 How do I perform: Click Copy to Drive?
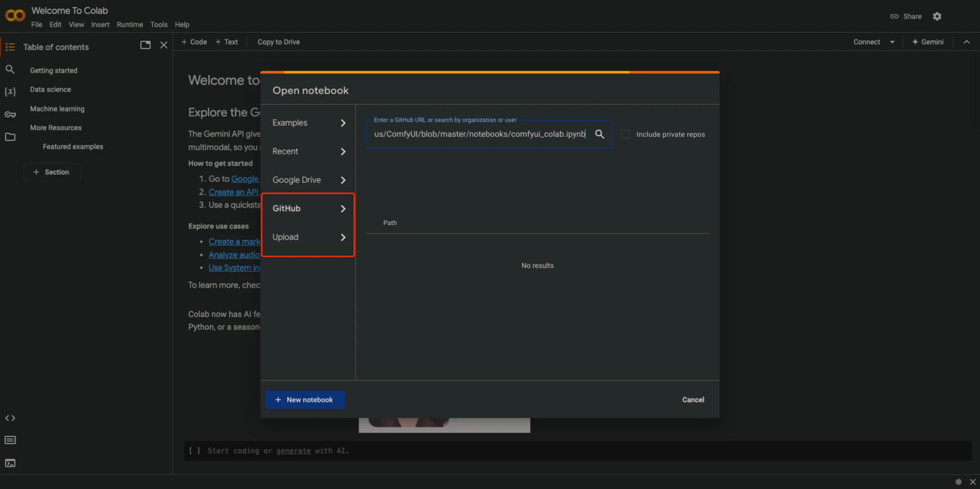pyautogui.click(x=279, y=42)
